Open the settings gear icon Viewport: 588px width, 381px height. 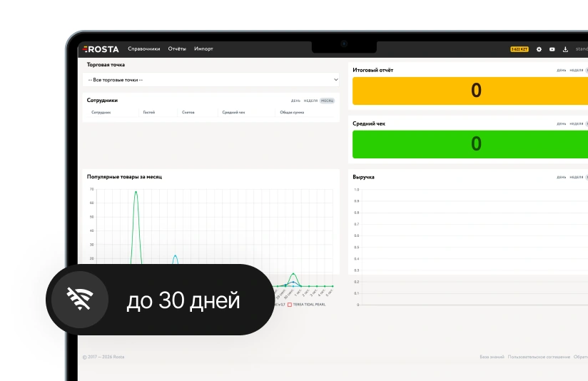click(x=539, y=49)
